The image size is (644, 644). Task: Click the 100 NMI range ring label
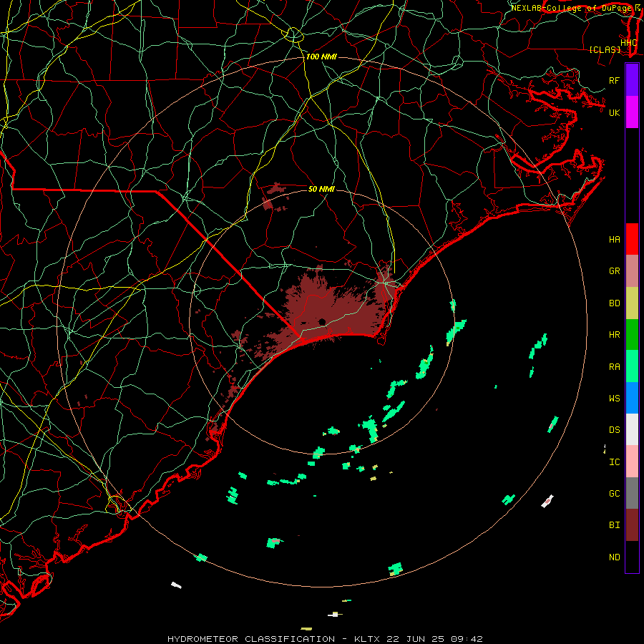pos(321,57)
